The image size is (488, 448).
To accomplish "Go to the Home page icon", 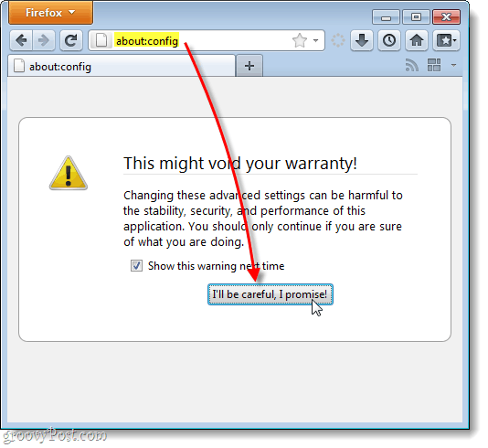I will (417, 40).
